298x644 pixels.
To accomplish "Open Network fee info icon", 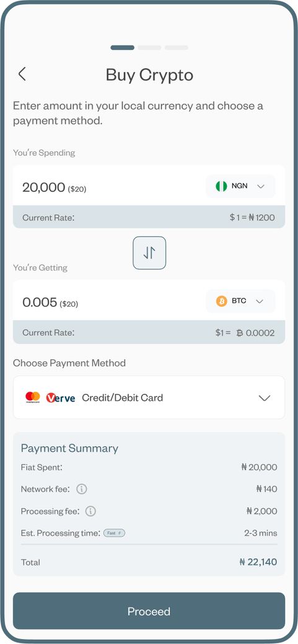I will click(x=82, y=489).
